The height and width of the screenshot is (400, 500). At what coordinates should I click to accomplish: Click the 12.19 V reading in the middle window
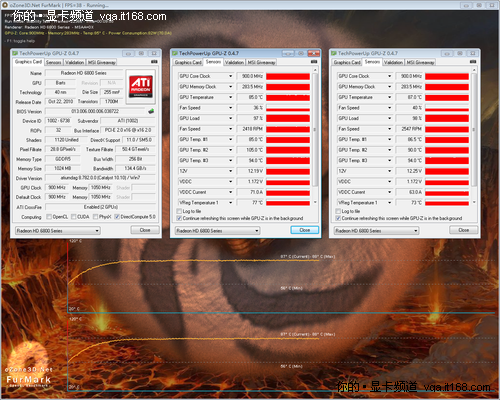pyautogui.click(x=250, y=171)
